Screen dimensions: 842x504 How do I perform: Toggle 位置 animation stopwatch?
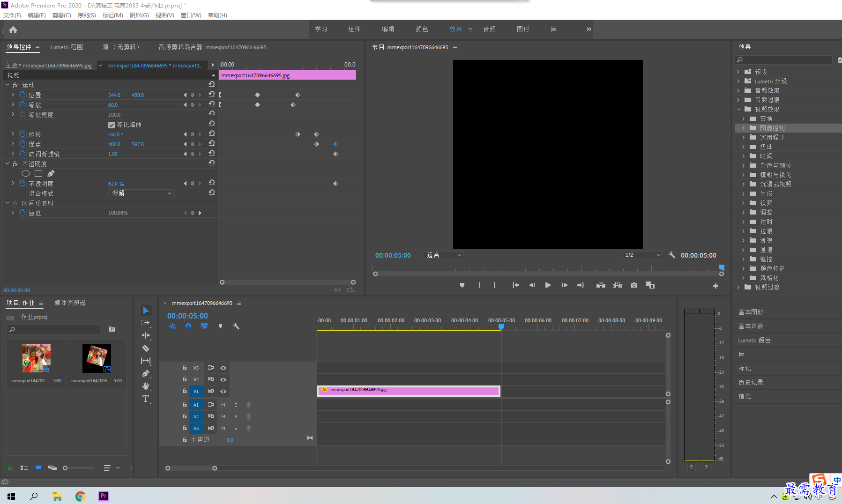click(x=22, y=95)
